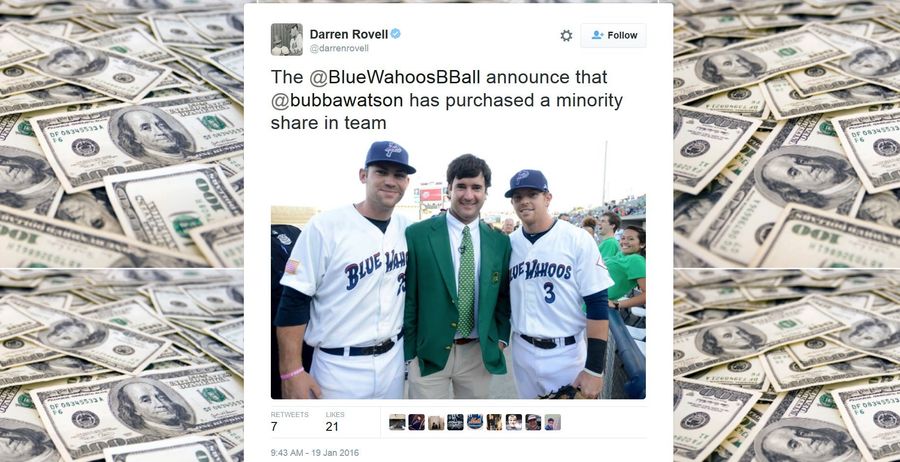Open the tweet settings gear icon
This screenshot has width=900, height=462.
pyautogui.click(x=566, y=36)
